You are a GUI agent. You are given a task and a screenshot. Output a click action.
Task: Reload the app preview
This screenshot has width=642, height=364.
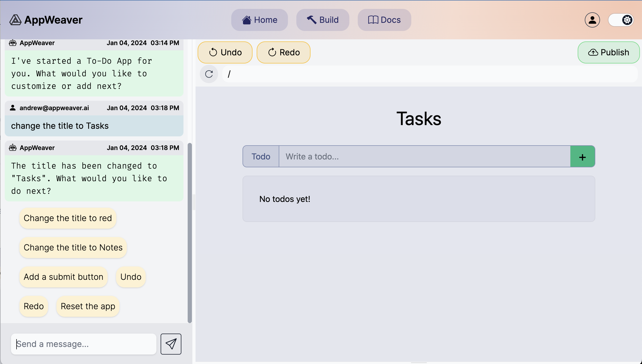point(209,74)
